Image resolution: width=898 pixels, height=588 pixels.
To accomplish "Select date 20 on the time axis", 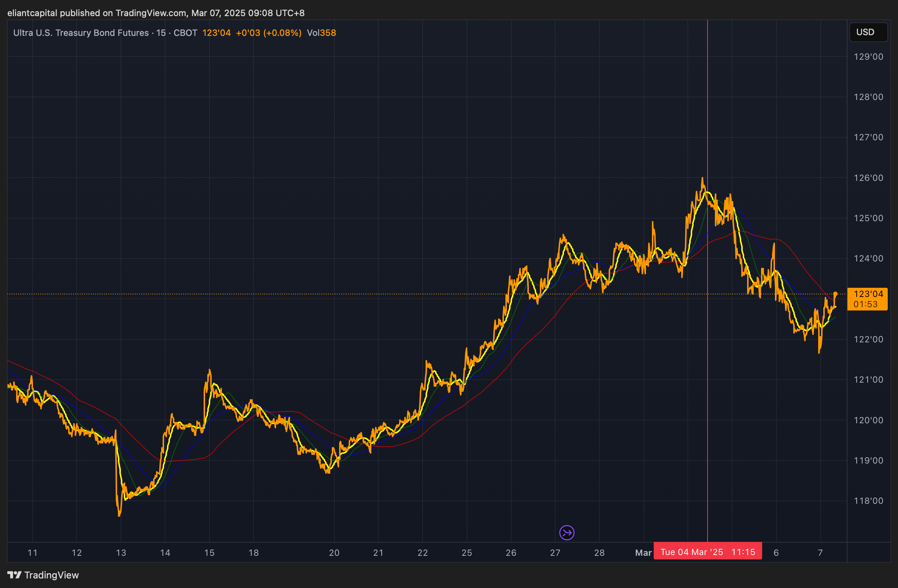I will pos(334,552).
